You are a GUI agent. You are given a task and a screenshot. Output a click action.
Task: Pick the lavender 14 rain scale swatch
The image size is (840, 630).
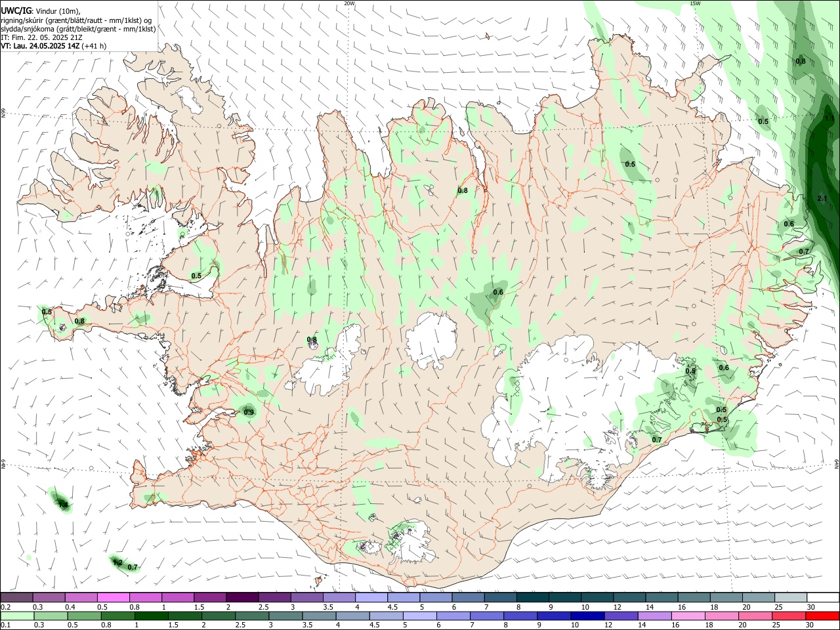(x=655, y=616)
